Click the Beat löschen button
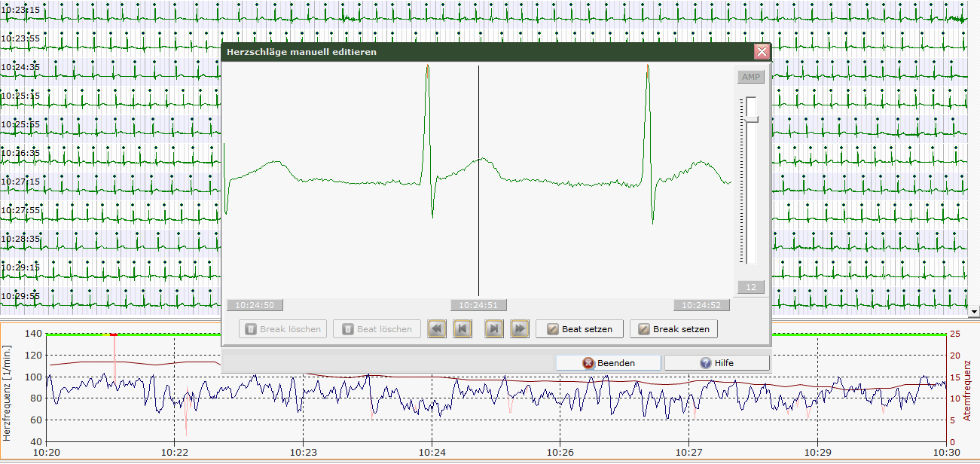The width and height of the screenshot is (980, 464). click(x=377, y=329)
